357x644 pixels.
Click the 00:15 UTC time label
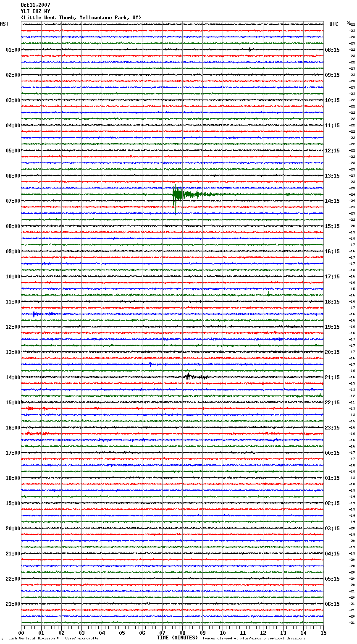tap(332, 453)
